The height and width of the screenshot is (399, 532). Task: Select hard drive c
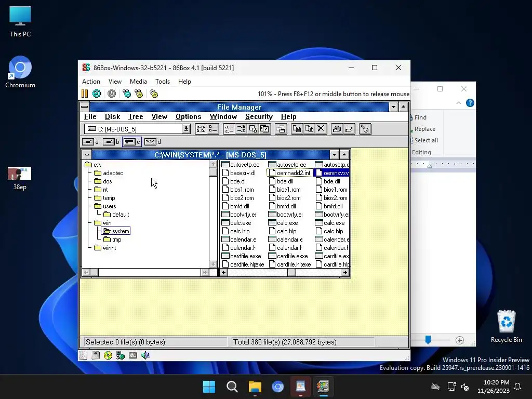tap(131, 142)
